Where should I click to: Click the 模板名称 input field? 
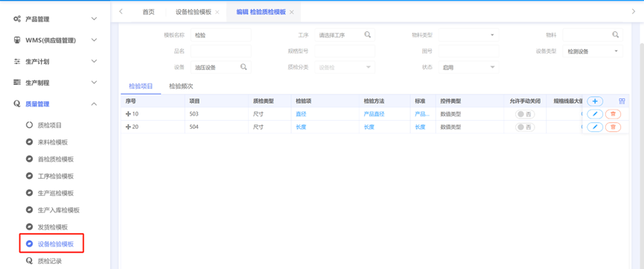click(x=221, y=35)
